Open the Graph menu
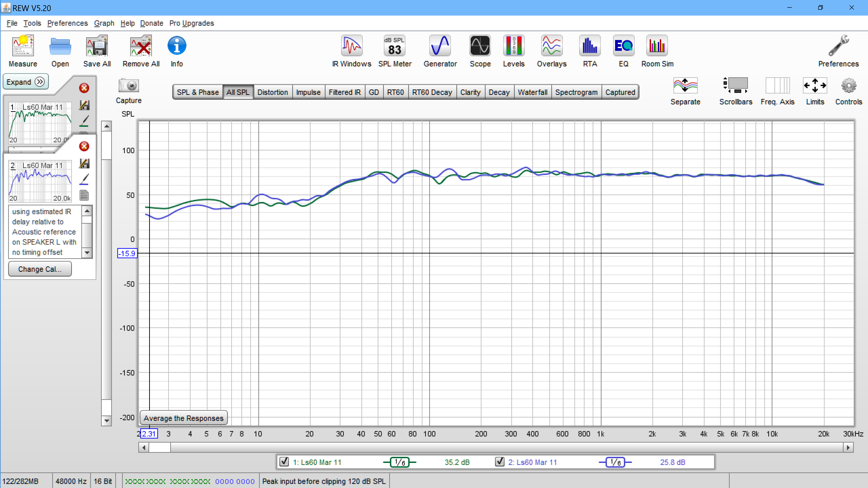 (104, 23)
